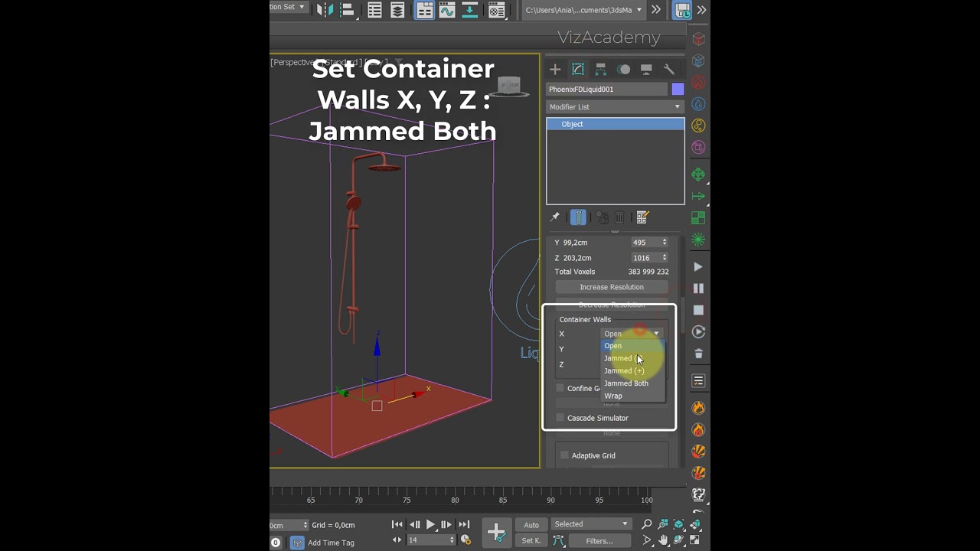980x551 pixels.
Task: Open the Curve Editor icon
Action: [x=447, y=10]
